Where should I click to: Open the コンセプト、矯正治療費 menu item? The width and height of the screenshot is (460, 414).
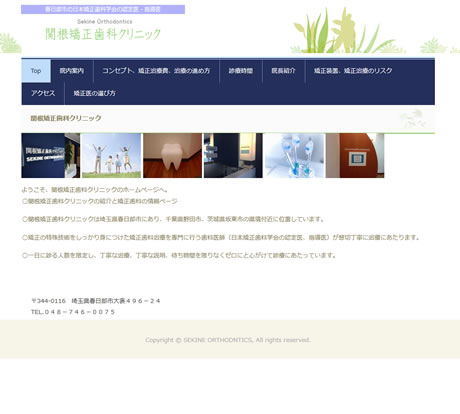tap(156, 71)
